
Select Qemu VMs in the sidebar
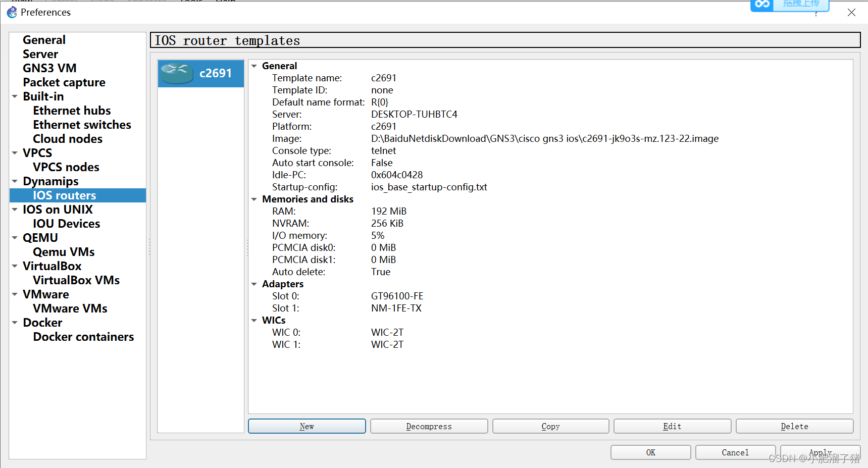coord(64,252)
